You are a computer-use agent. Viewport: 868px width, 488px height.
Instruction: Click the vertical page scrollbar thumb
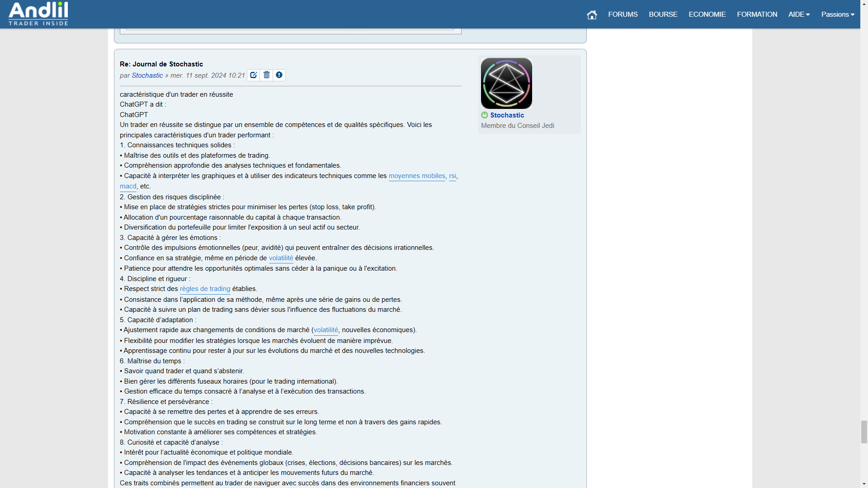point(864,432)
